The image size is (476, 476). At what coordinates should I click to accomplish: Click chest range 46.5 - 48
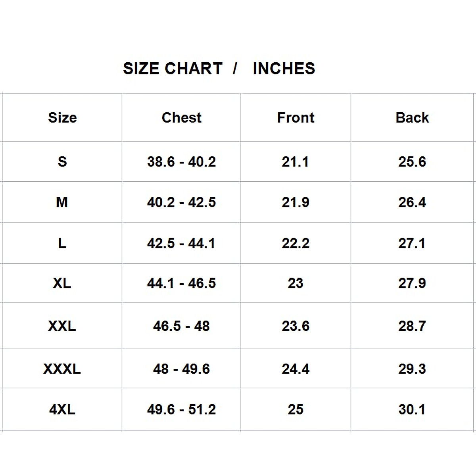tap(181, 326)
